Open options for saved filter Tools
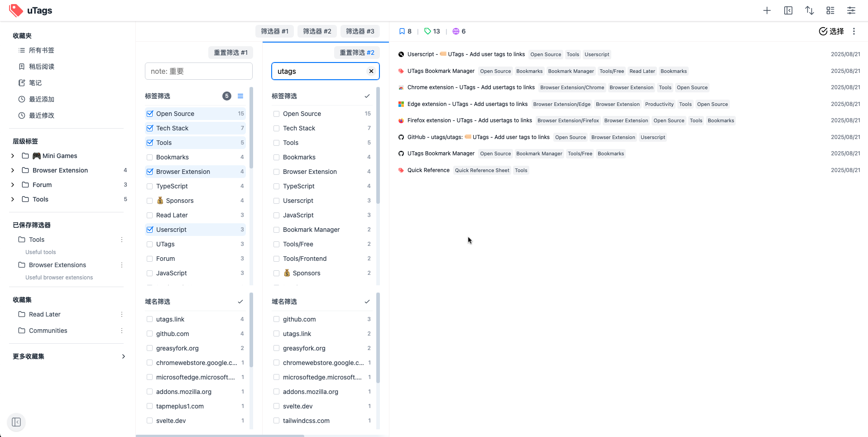 pyautogui.click(x=121, y=240)
